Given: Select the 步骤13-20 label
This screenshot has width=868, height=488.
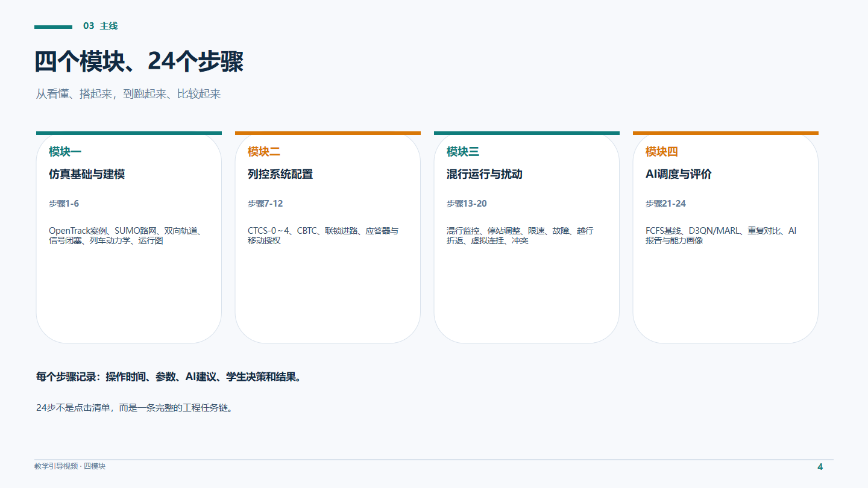Looking at the screenshot, I should [x=467, y=204].
